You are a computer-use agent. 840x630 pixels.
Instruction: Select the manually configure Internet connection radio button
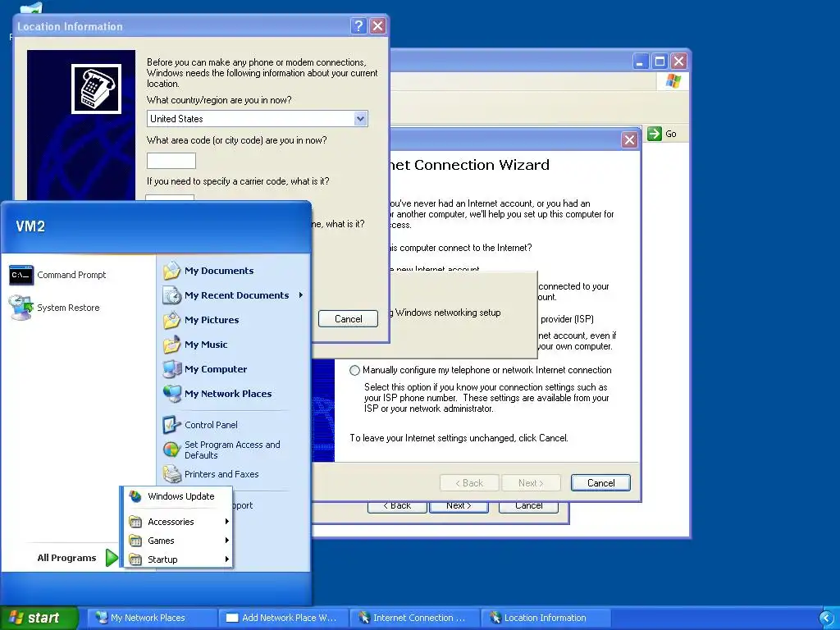(354, 370)
